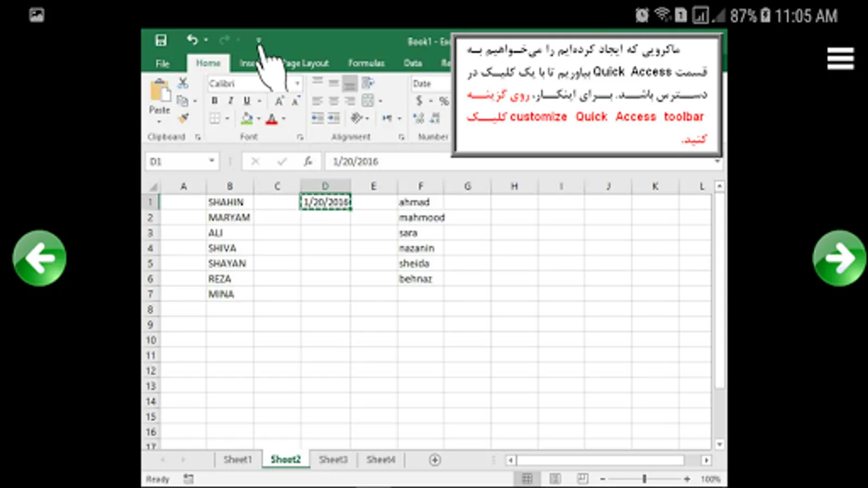Toggle underline formatting

click(247, 101)
